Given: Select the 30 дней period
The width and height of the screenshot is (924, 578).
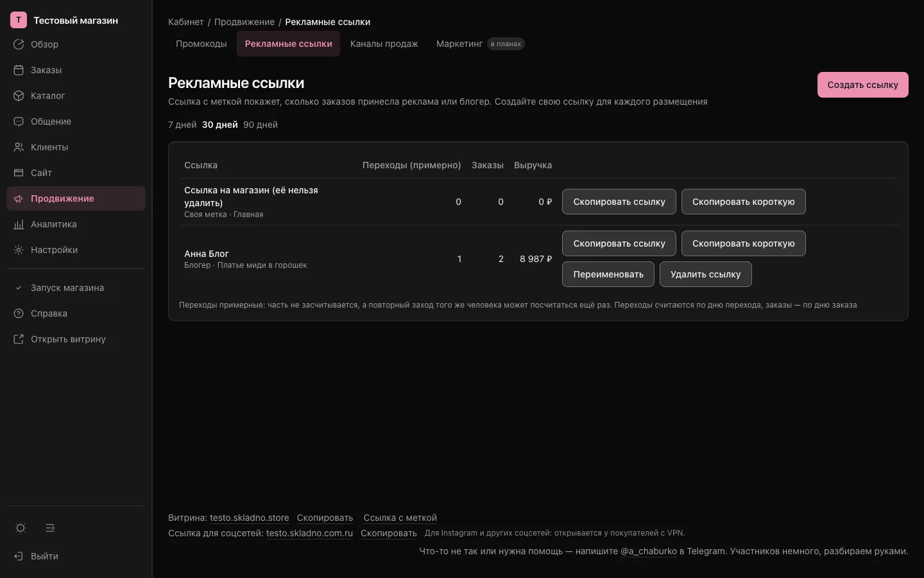Looking at the screenshot, I should click(220, 125).
